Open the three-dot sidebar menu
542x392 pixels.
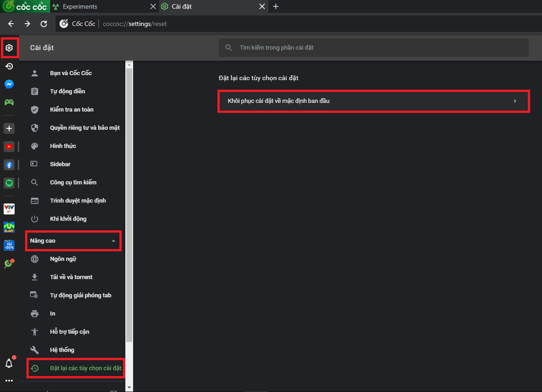(9, 381)
